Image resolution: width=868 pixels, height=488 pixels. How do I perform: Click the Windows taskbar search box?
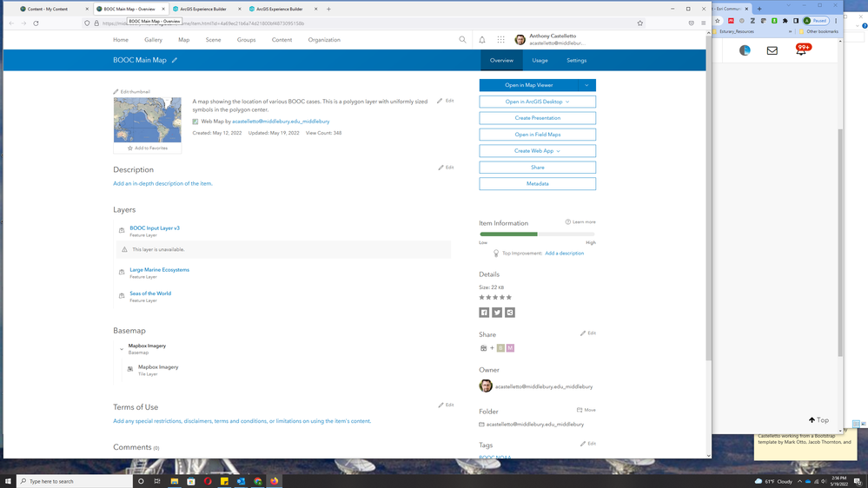pyautogui.click(x=75, y=481)
